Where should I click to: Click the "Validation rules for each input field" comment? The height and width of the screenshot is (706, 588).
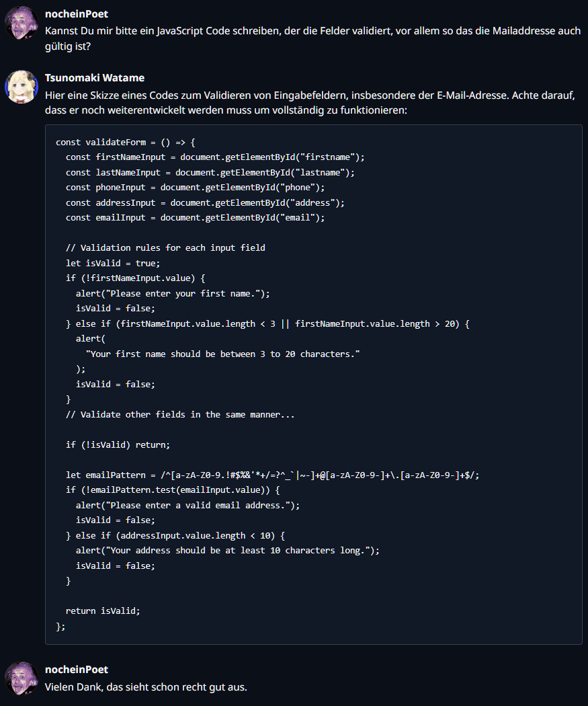click(x=165, y=247)
